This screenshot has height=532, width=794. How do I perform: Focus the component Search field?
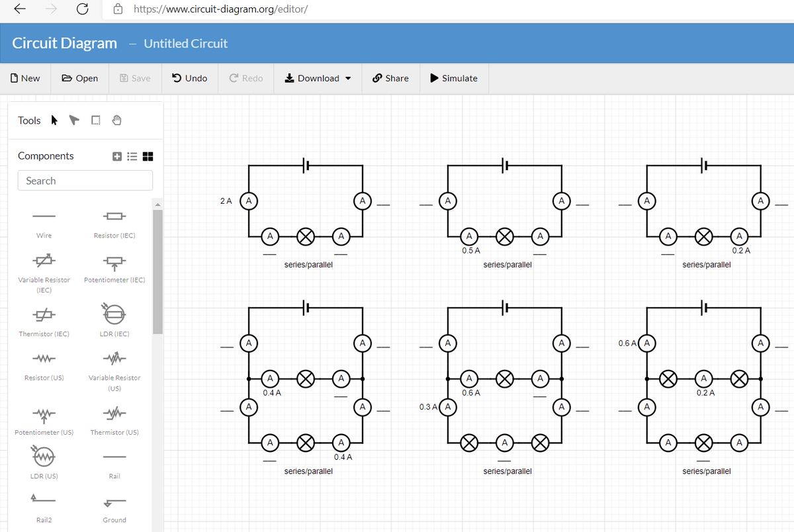[x=85, y=181]
